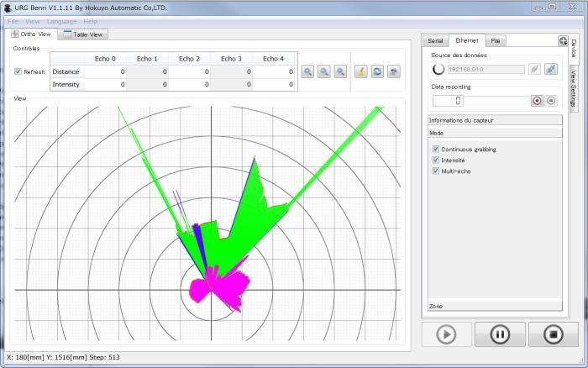This screenshot has width=588, height=368.
Task: Click the circular-arrows refresh view icon
Action: (x=377, y=72)
